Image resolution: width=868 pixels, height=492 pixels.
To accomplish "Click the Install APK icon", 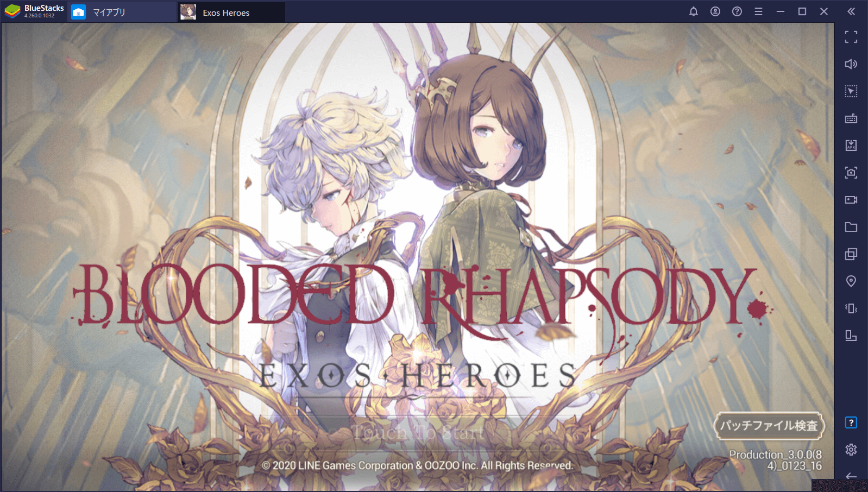I will 851,146.
